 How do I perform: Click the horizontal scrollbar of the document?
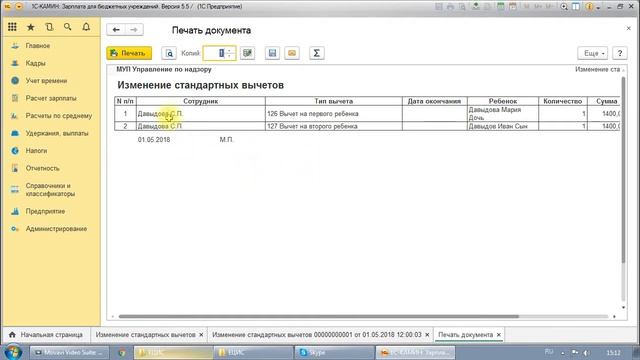(x=318, y=316)
